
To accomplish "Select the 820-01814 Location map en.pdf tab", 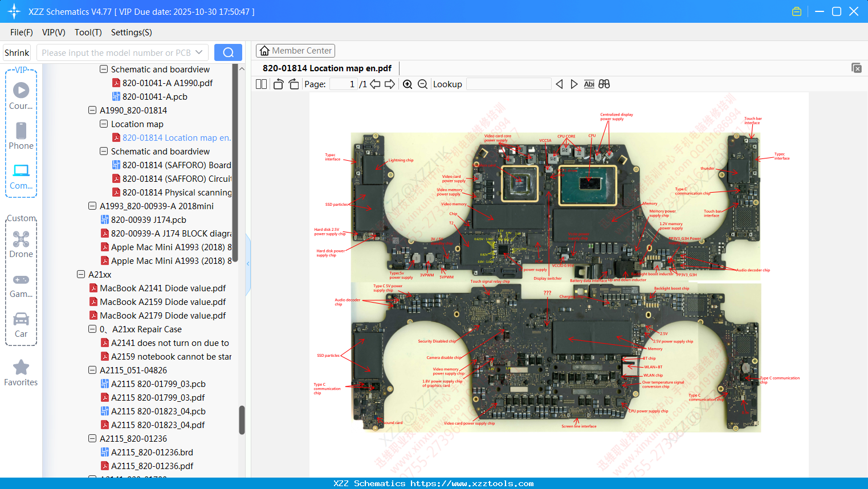I will tap(327, 68).
